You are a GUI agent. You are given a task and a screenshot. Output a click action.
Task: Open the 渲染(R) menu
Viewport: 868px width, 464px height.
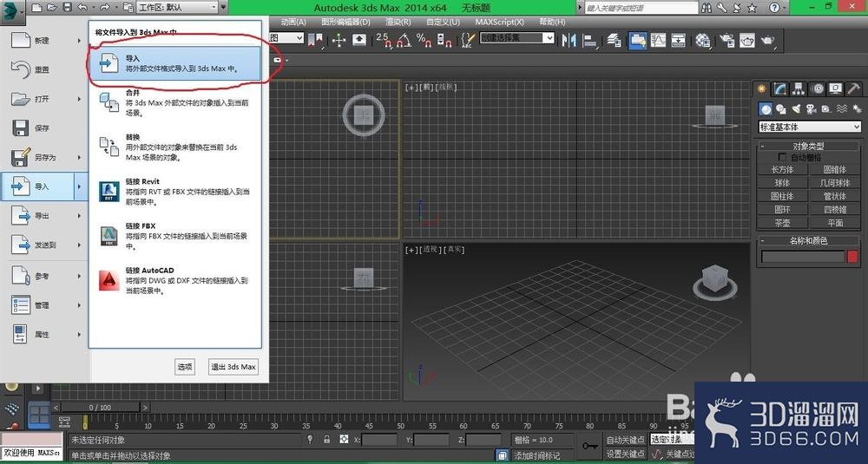(x=398, y=22)
